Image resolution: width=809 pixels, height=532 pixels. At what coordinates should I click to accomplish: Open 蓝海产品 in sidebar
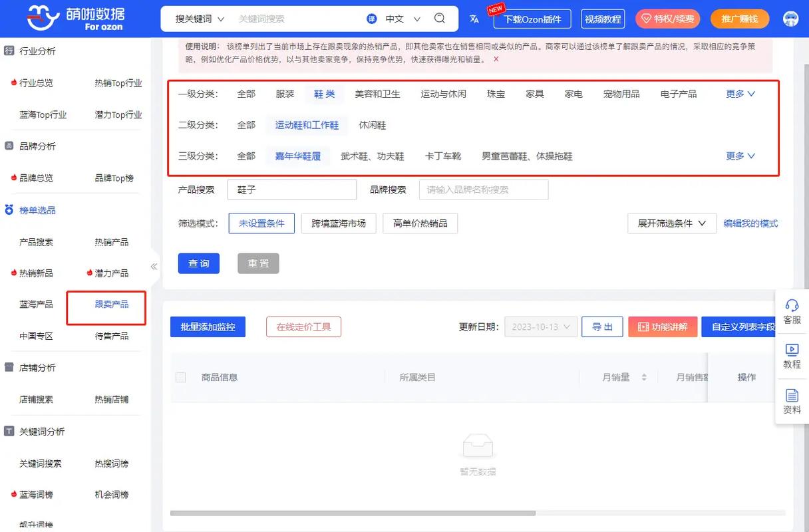[36, 305]
